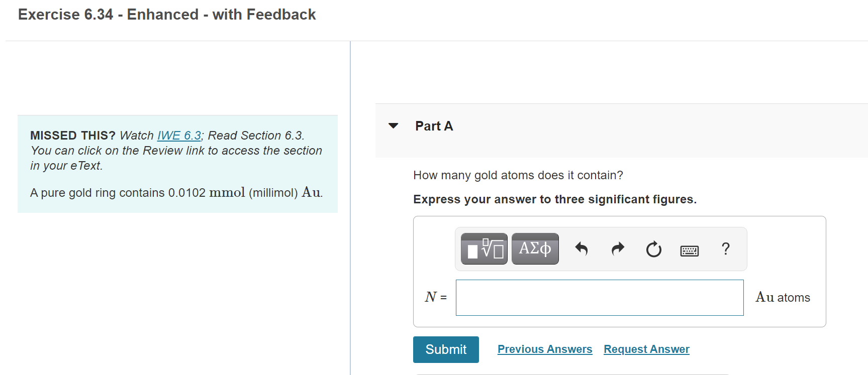Click the MISSED THIS review panel
This screenshot has width=868, height=375.
[177, 164]
